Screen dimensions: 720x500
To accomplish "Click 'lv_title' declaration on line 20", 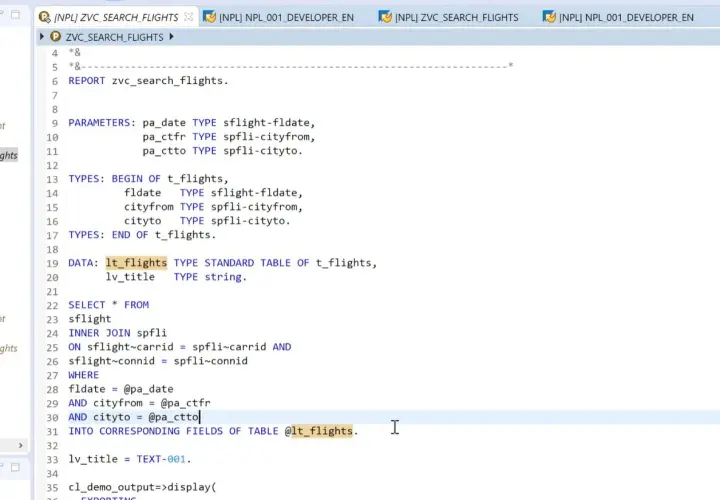I will [130, 277].
